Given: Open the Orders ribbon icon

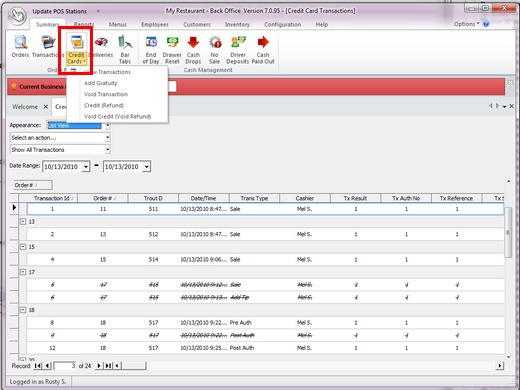Looking at the screenshot, I should 20,46.
